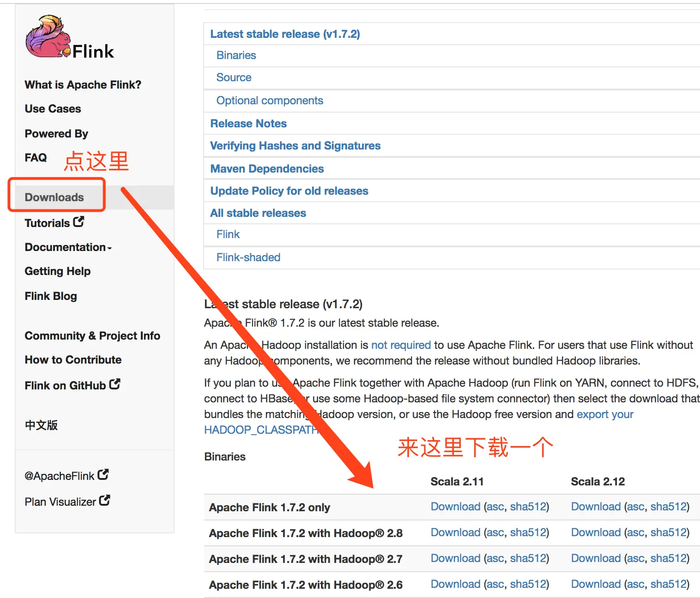The height and width of the screenshot is (598, 700).
Task: Open sha512 for Hadoop 2.7 Scala 2.11
Action: coord(528,558)
